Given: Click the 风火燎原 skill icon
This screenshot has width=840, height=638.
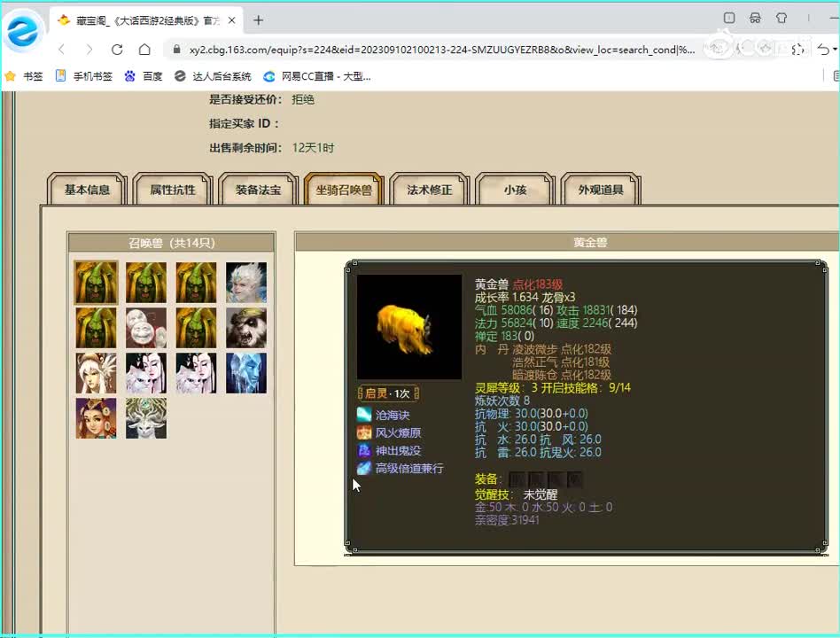Looking at the screenshot, I should click(x=364, y=432).
